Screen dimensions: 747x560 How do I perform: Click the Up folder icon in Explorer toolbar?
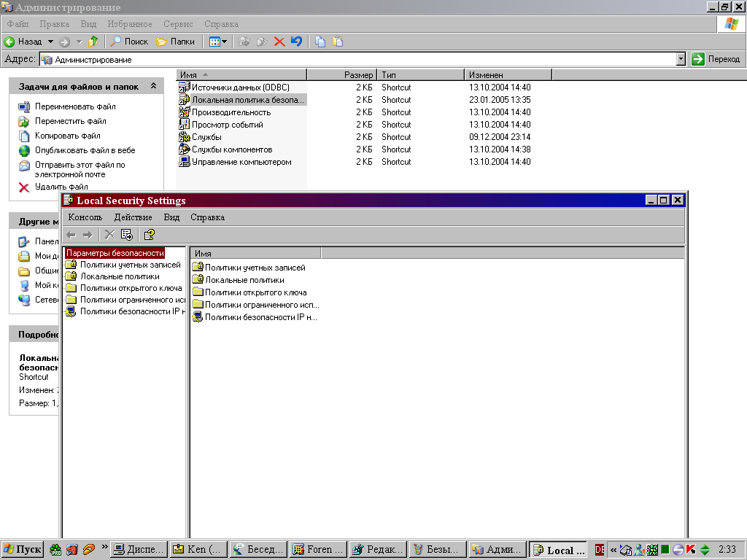coord(93,42)
